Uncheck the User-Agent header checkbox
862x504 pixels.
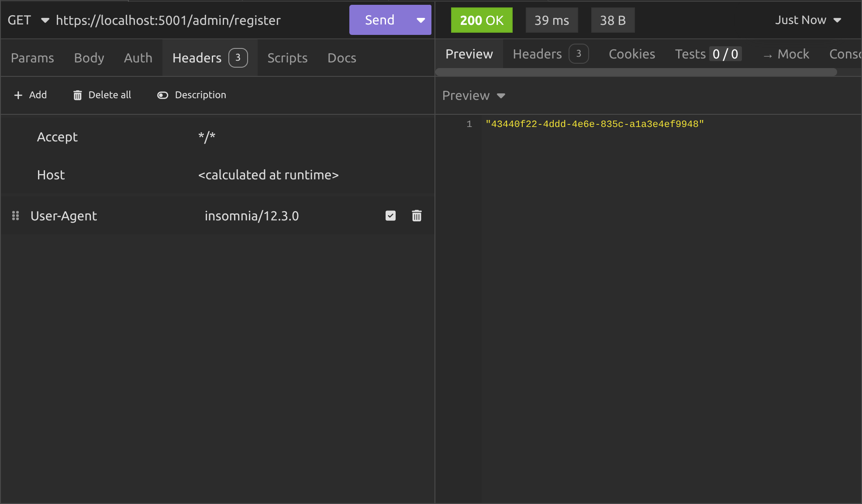(390, 216)
